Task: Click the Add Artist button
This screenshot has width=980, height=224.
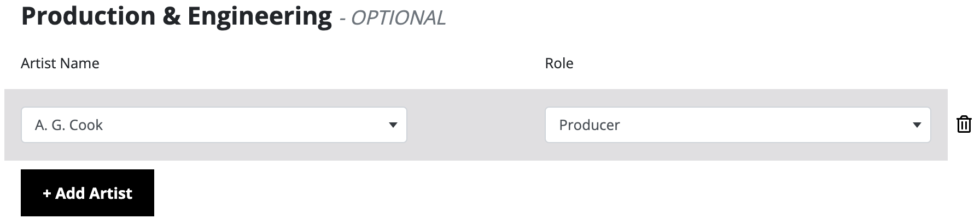Action: coord(87,193)
